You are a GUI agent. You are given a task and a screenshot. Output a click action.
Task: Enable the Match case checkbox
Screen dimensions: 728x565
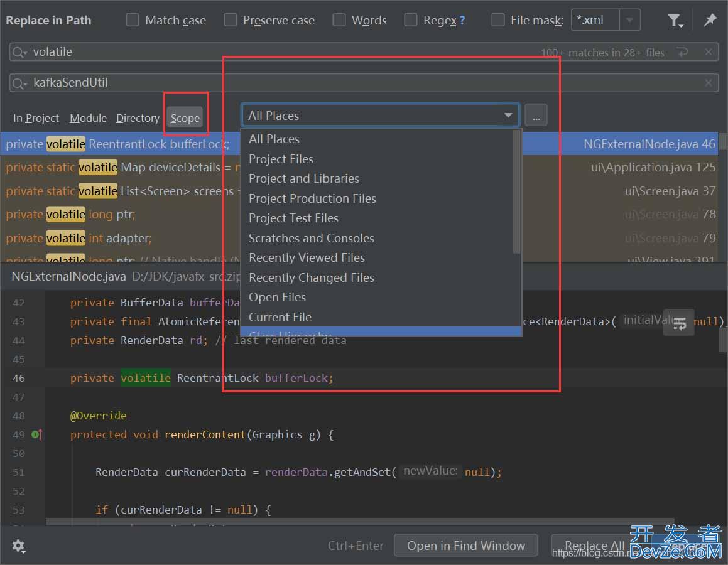133,20
